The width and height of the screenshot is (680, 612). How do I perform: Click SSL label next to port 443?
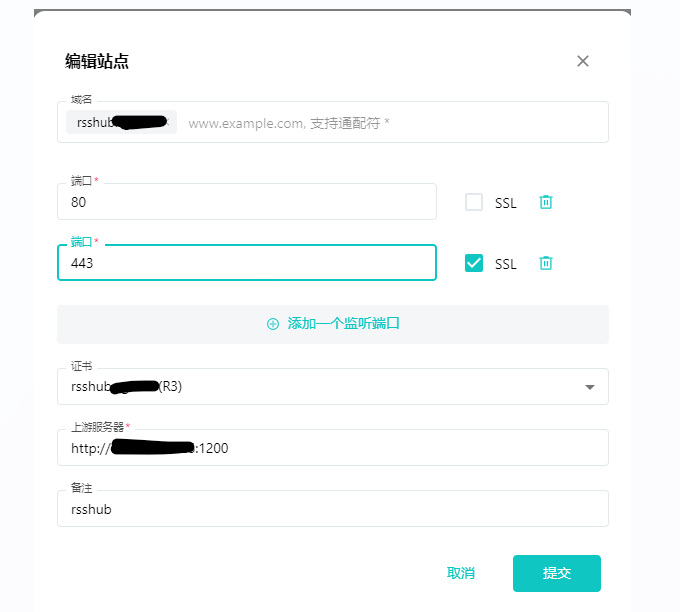(x=506, y=264)
